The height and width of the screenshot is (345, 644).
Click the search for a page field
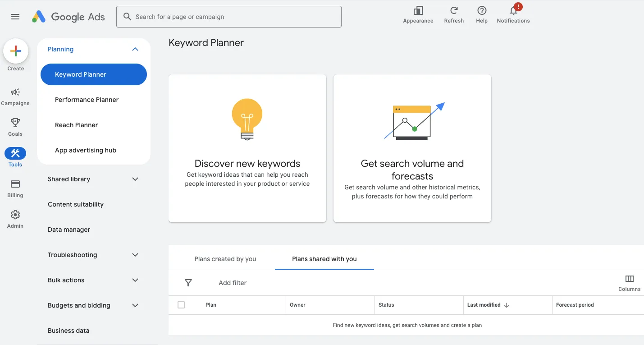[228, 17]
